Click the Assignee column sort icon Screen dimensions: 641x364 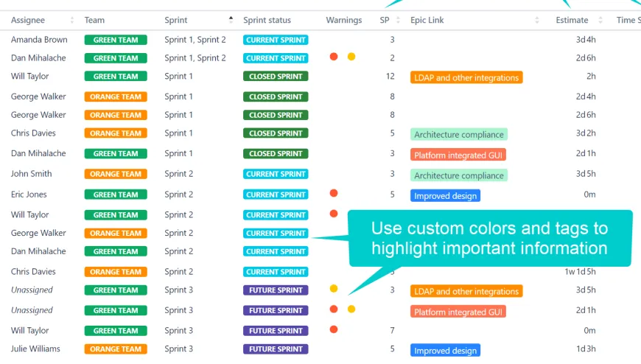click(x=72, y=21)
